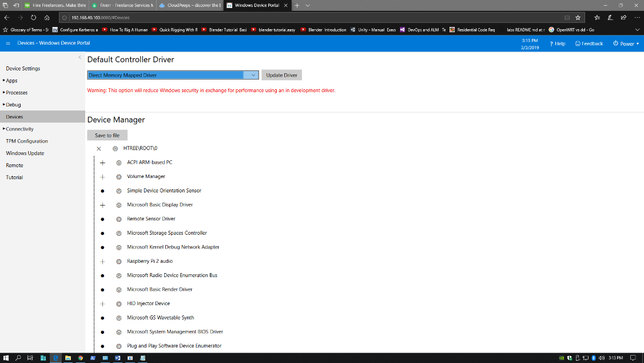Open TPM Configuration page

(27, 141)
